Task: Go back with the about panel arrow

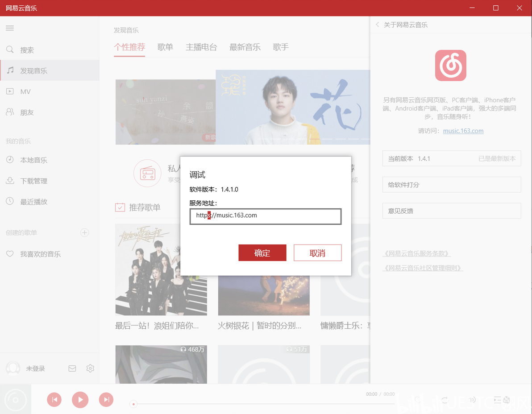Action: pyautogui.click(x=377, y=25)
